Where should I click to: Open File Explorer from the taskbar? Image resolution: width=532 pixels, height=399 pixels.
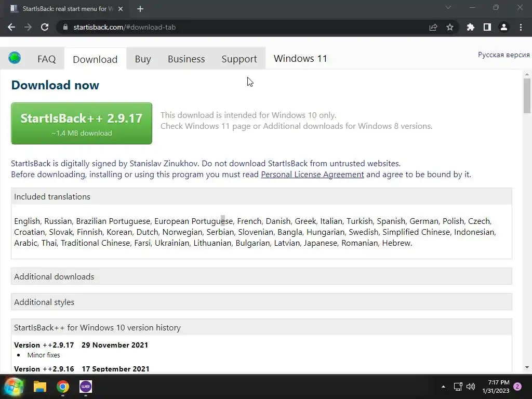tap(39, 387)
